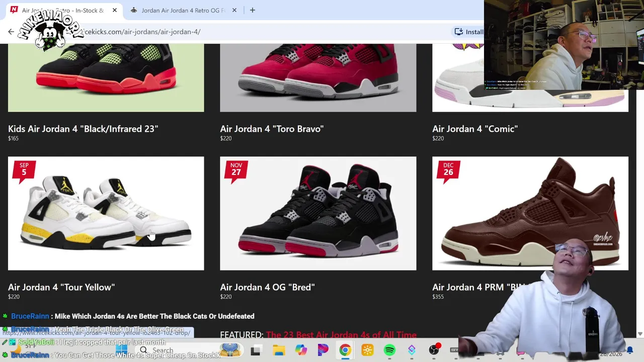This screenshot has width=644, height=362.
Task: Open the Tour Yellow sneaker image
Action: point(106,213)
